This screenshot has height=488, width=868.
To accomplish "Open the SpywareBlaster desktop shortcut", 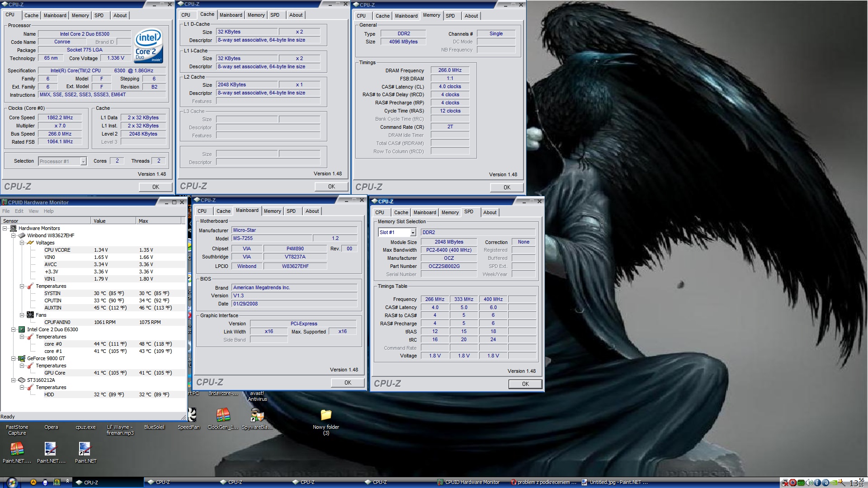I will click(x=257, y=415).
